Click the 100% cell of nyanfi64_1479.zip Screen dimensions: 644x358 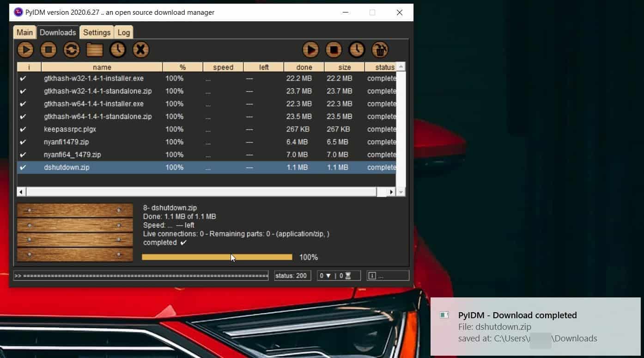click(175, 154)
